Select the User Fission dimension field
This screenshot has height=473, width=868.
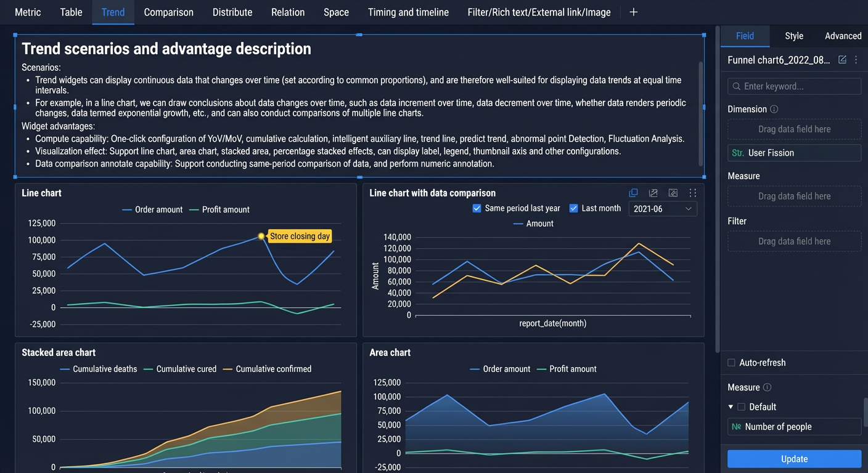coord(794,153)
